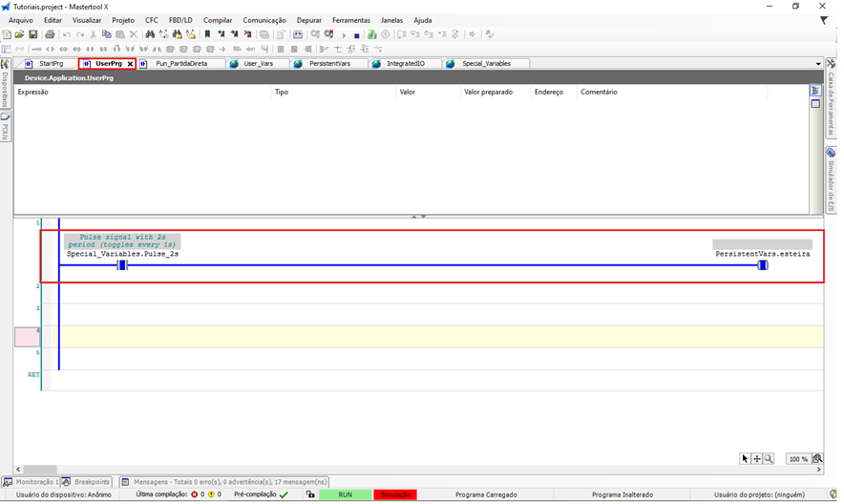Close the UserPrg tab
The image size is (844, 504).
point(131,64)
